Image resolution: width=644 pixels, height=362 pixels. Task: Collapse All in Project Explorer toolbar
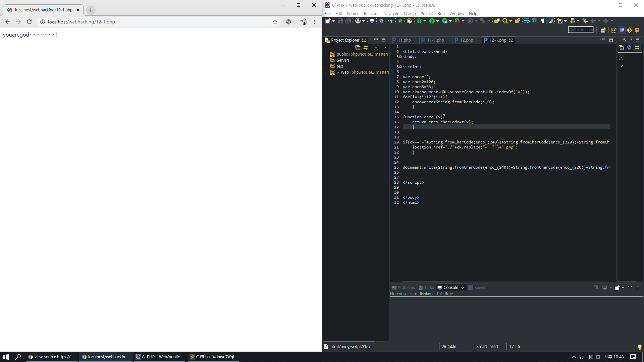[x=358, y=48]
